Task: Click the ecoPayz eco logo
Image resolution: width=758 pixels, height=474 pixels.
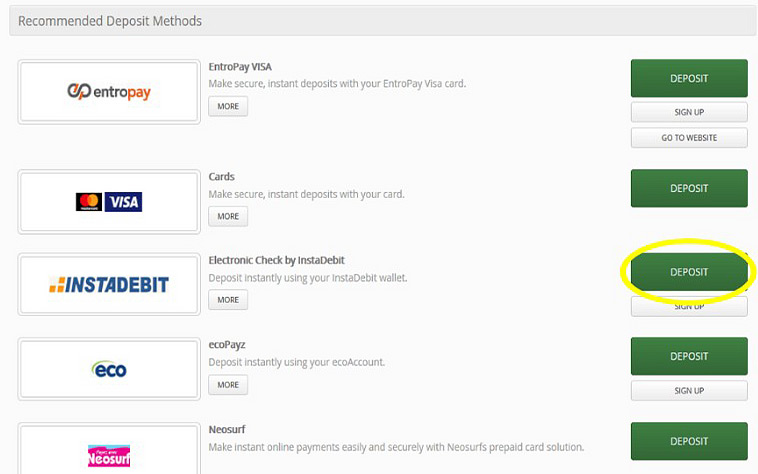Action: (109, 370)
